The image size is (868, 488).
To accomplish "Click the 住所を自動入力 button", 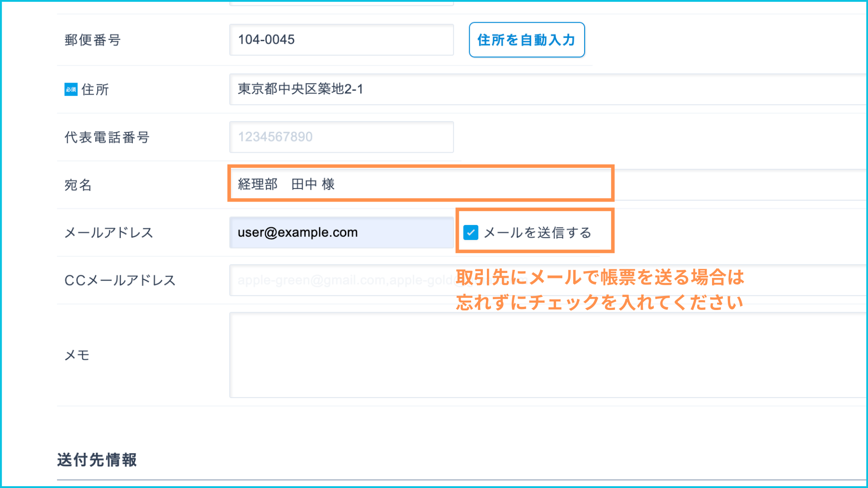I will (x=527, y=40).
